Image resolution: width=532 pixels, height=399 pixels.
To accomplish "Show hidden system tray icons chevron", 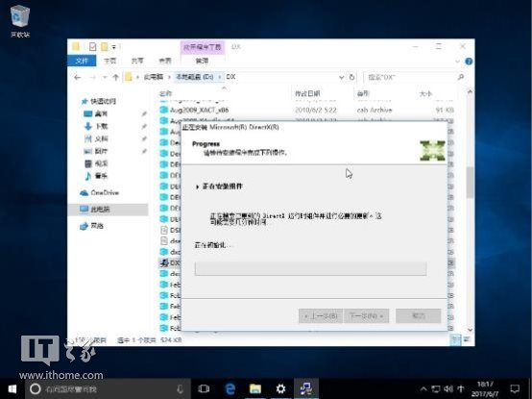I will point(423,389).
